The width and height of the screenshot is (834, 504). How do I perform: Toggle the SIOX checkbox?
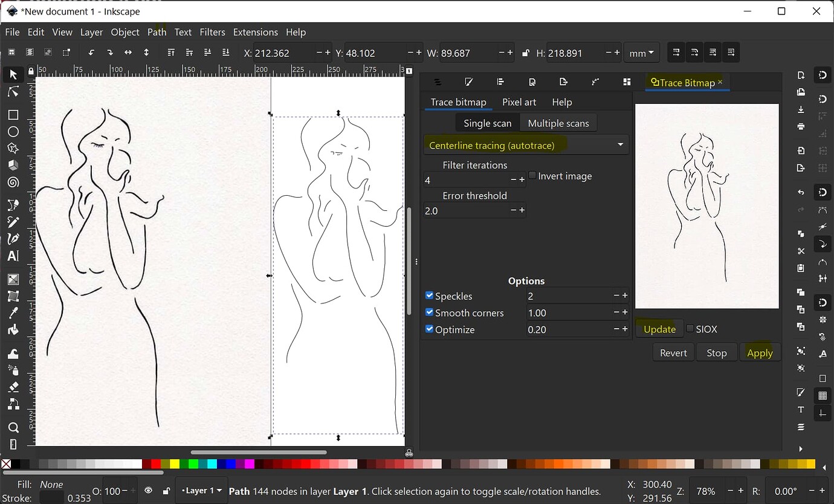pyautogui.click(x=690, y=329)
